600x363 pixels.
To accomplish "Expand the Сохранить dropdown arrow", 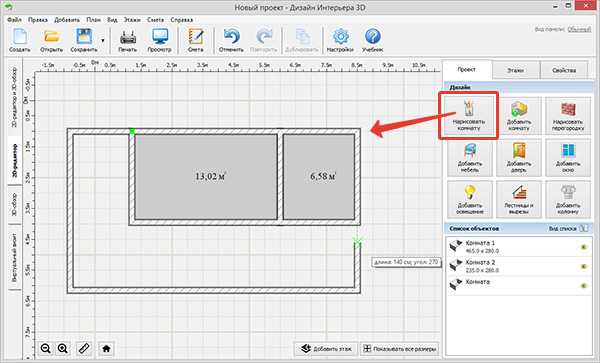I will tap(103, 41).
